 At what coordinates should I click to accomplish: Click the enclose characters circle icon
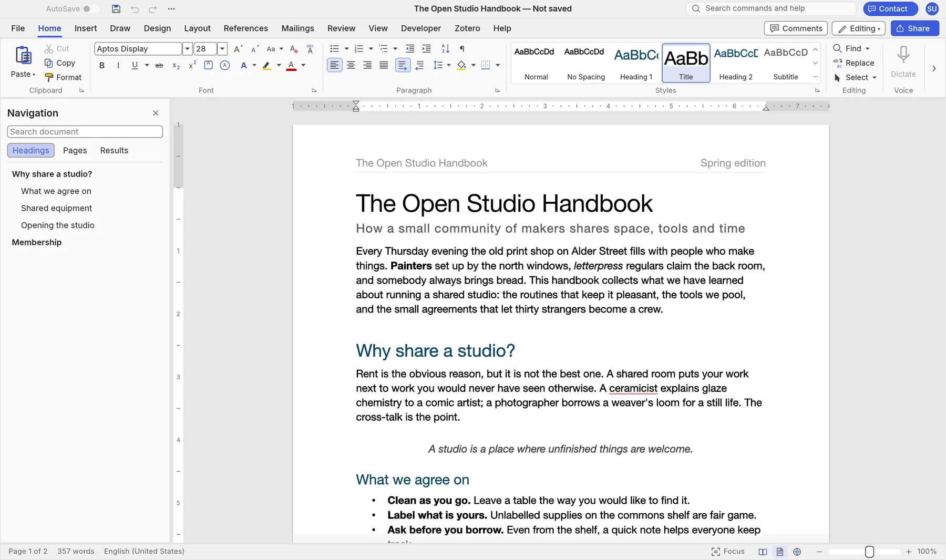point(225,65)
